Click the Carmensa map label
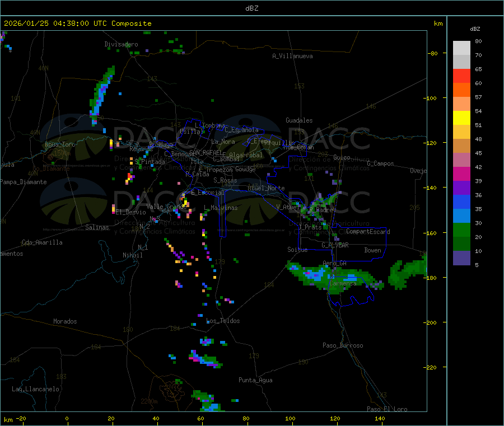Screen dimensions: 504x426 343,284
